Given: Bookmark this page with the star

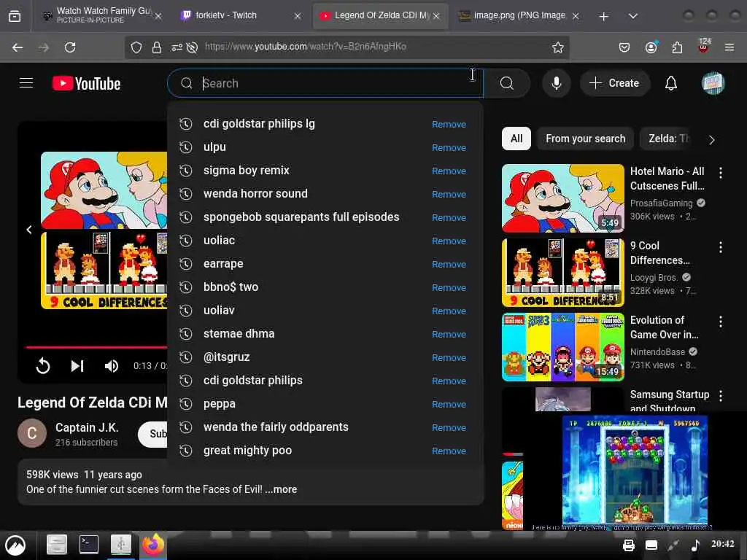Looking at the screenshot, I should pos(557,47).
